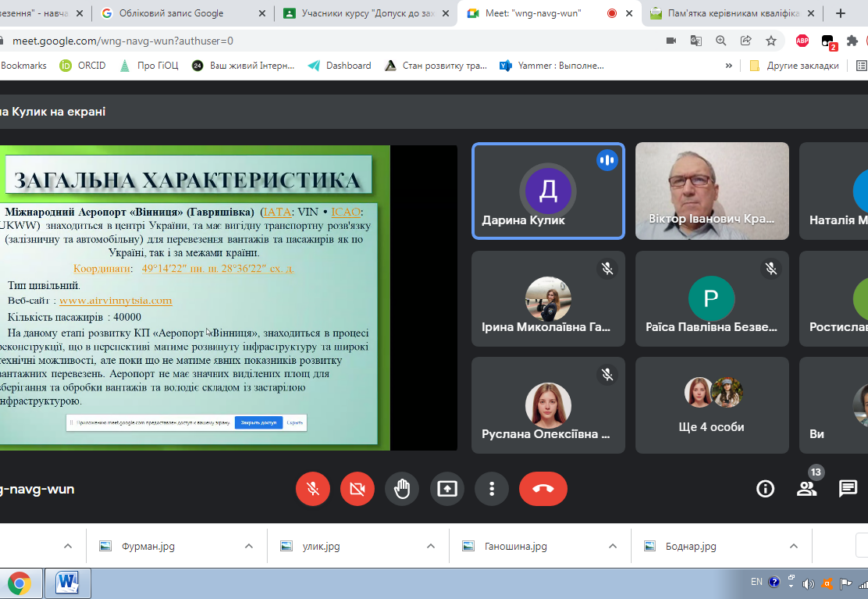
Task: Expand the Ганошина.jpg download options chevron
Action: pos(613,546)
